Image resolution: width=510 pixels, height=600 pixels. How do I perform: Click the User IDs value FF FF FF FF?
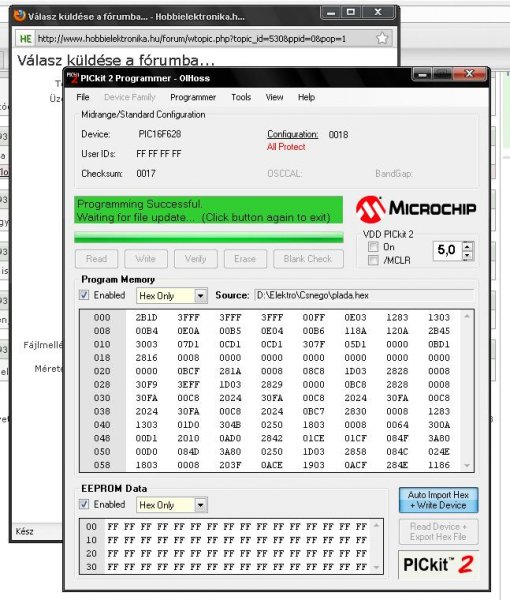(158, 154)
